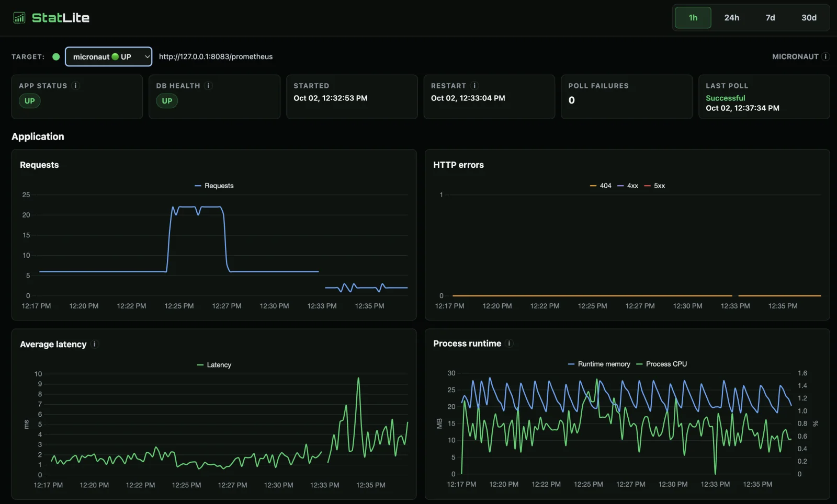Click the App Status info icon
Viewport: 837px width, 504px height.
tap(75, 86)
